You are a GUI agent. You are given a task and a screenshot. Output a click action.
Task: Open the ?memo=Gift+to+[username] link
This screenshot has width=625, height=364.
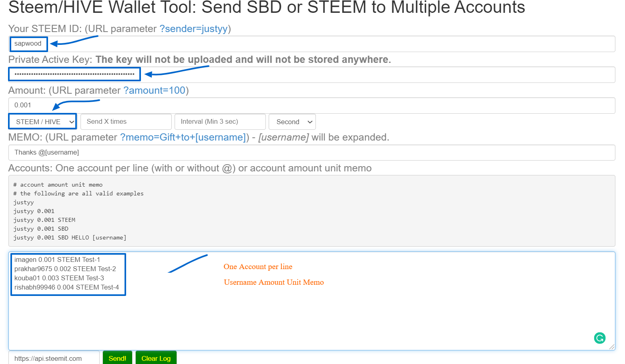pos(183,137)
